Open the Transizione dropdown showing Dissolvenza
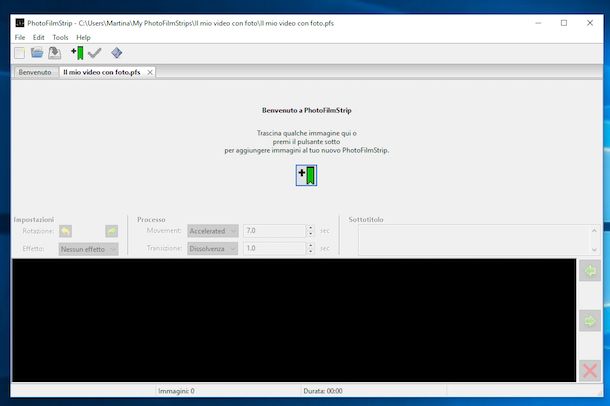The image size is (610, 406). point(213,248)
